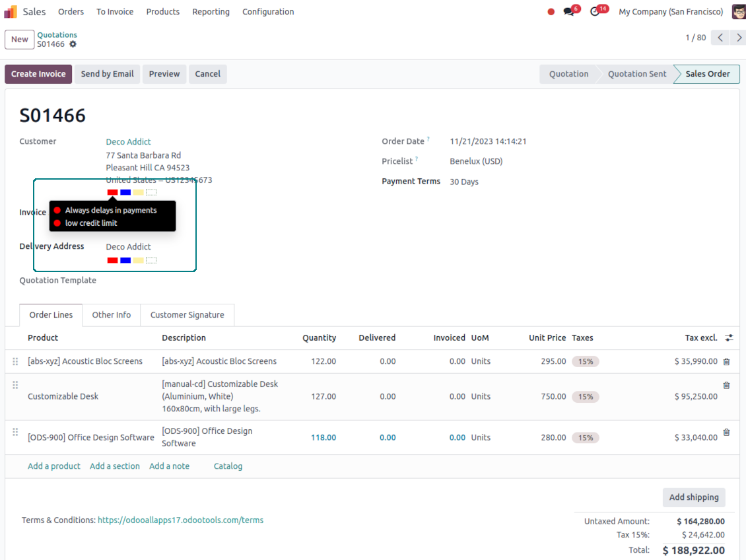Go to the next record arrow

point(738,38)
